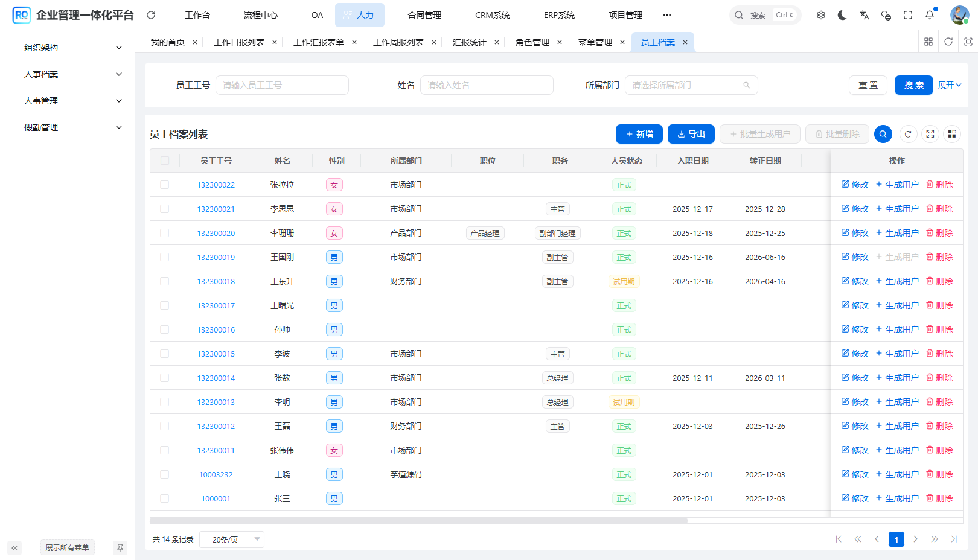978x560 pixels.
Task: Tick the checkbox for employee 132300022
Action: point(165,185)
